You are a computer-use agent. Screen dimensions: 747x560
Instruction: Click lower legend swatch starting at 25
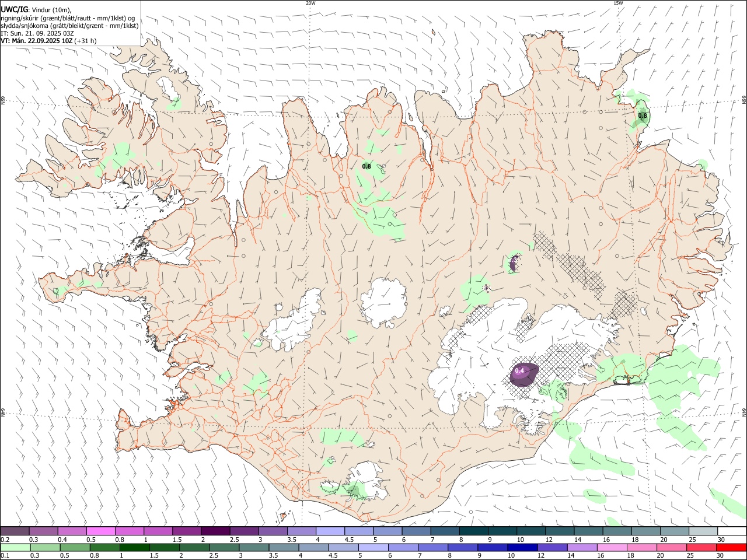coord(701,547)
